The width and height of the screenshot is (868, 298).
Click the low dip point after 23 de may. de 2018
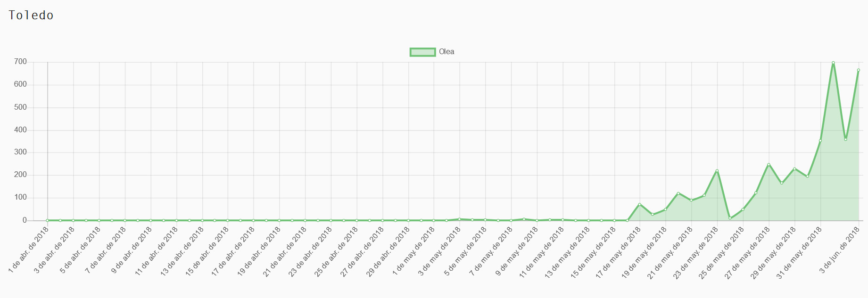(x=730, y=218)
